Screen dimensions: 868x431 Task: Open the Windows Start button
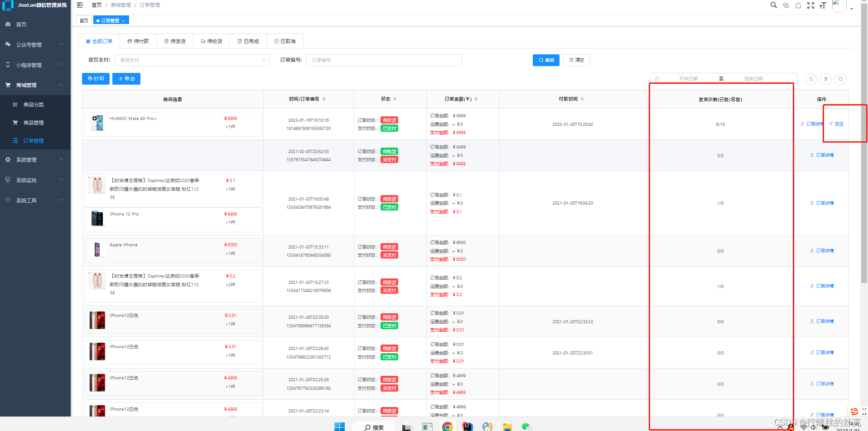pyautogui.click(x=339, y=426)
